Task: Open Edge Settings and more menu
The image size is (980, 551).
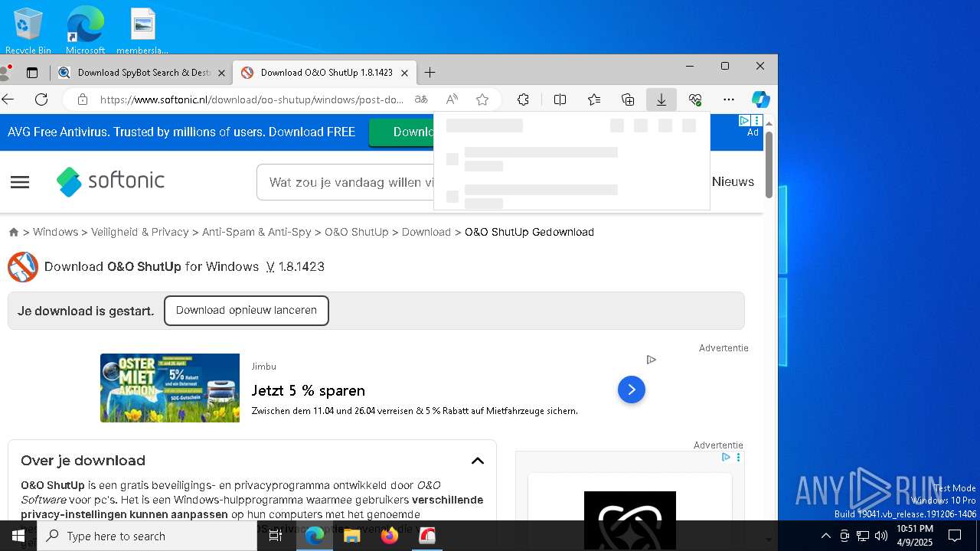Action: 729,99
